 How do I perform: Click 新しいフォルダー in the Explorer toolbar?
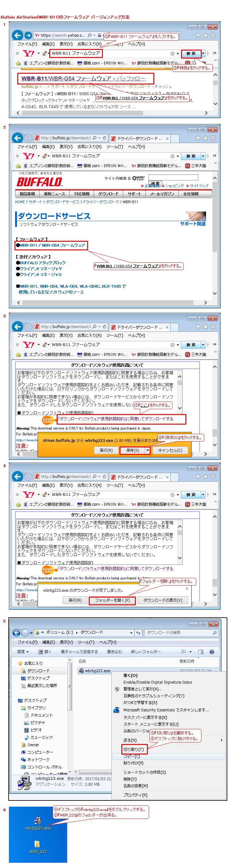pyautogui.click(x=146, y=652)
